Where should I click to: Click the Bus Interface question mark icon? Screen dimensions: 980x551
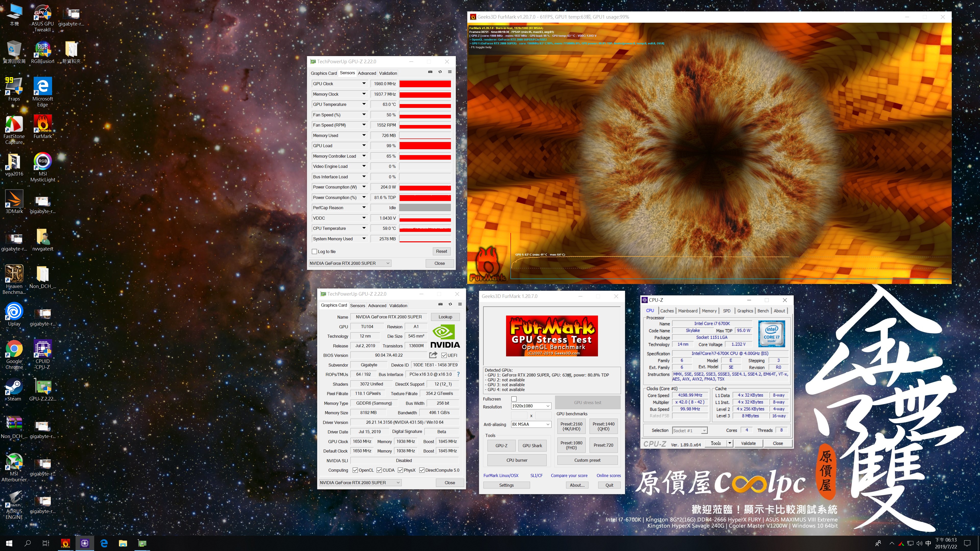458,374
